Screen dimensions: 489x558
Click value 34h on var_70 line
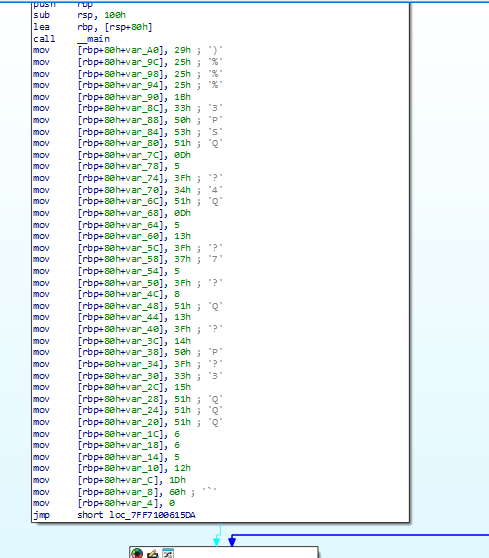click(x=182, y=190)
